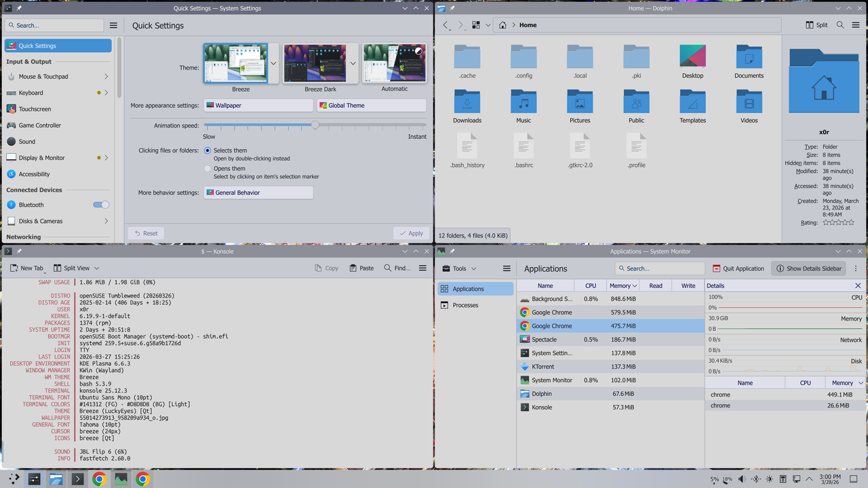Open the Pictures folder in Dolphin
Screen dimensions: 868x488
pos(580,106)
